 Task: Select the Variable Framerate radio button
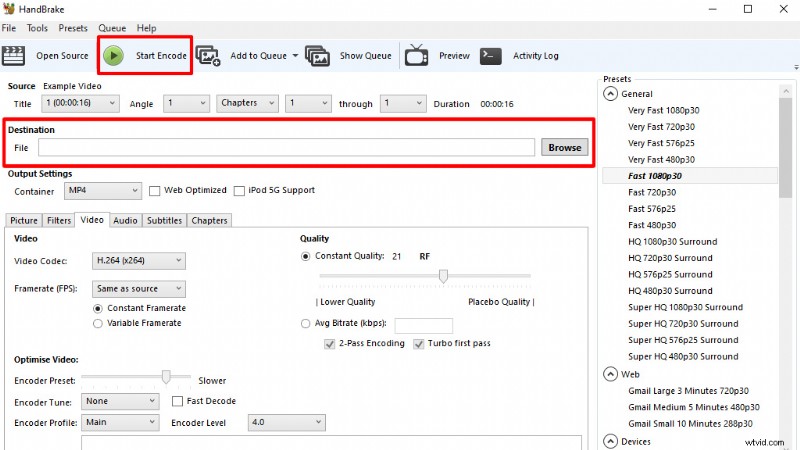click(x=98, y=323)
